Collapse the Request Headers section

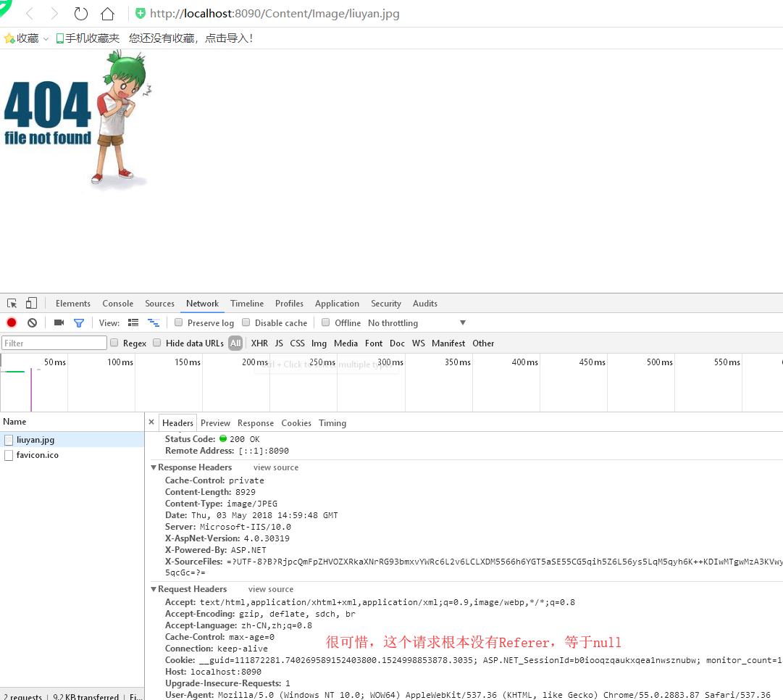coord(154,589)
